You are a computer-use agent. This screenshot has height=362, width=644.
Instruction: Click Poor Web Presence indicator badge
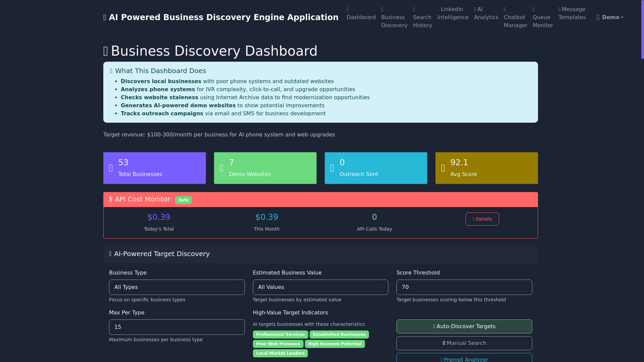click(278, 344)
